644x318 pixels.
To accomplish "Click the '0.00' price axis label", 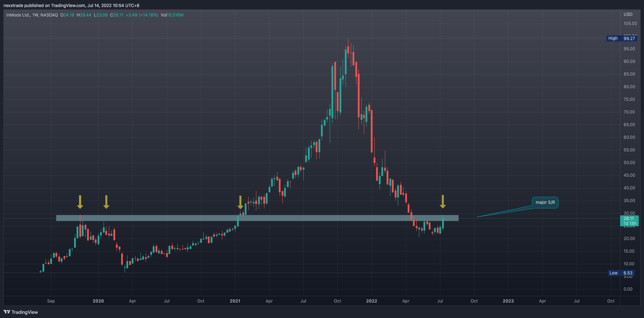I will click(x=628, y=289).
